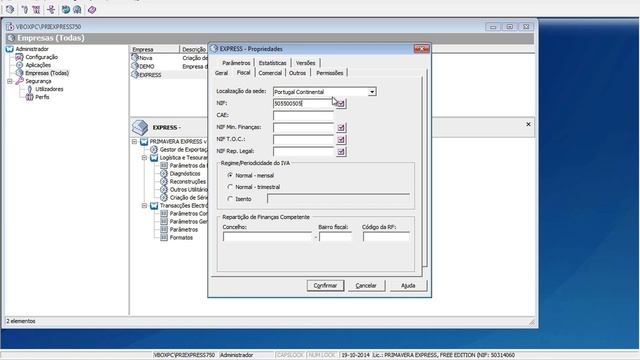Click the Administrador root icon in the tree
This screenshot has height=360, width=640.
[9, 49]
